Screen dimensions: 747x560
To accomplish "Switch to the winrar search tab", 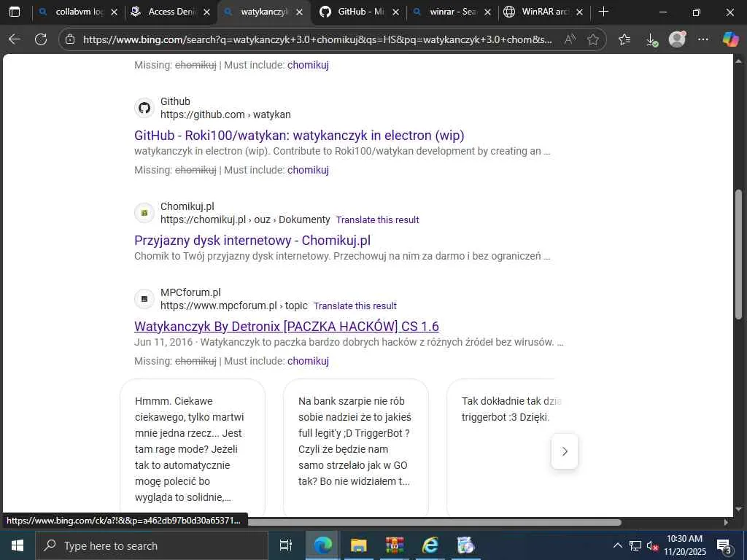I will point(452,12).
